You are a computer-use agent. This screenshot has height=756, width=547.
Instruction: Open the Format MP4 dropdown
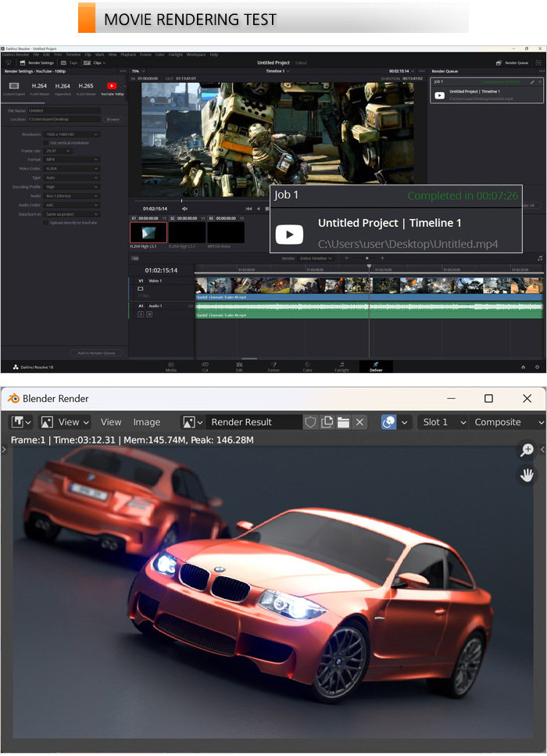71,159
